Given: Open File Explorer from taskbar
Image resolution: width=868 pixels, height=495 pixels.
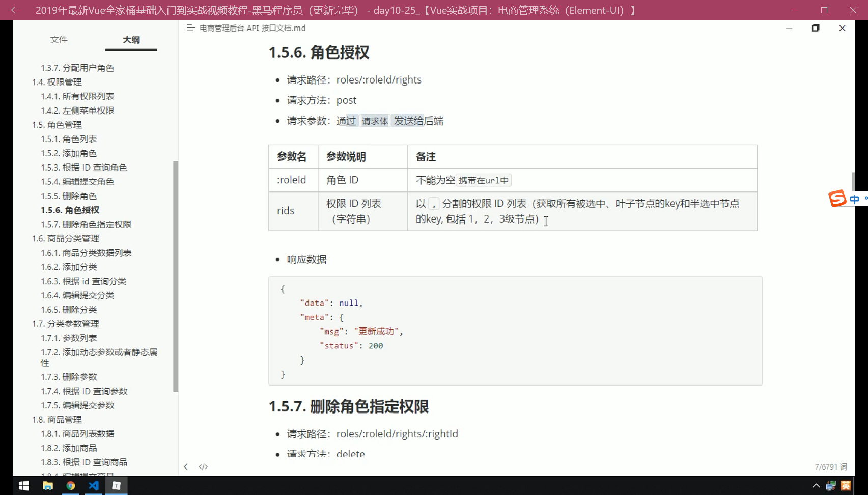Looking at the screenshot, I should (x=47, y=486).
